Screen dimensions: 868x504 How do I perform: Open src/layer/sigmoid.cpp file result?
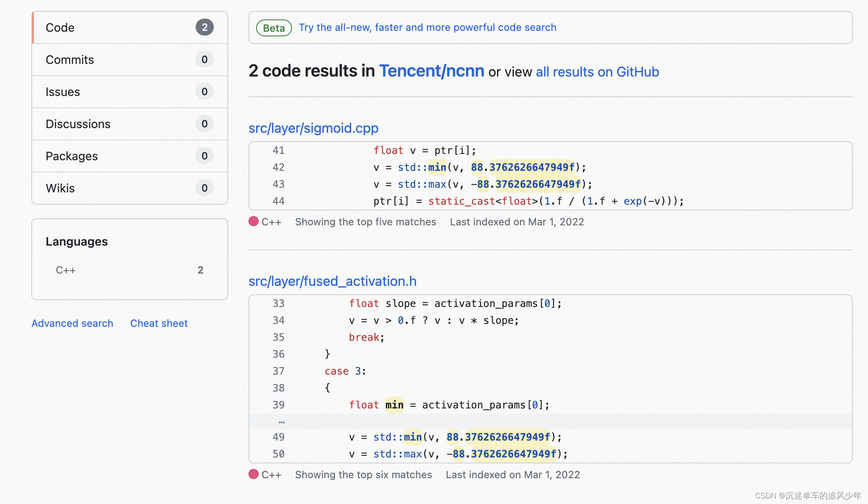(313, 128)
